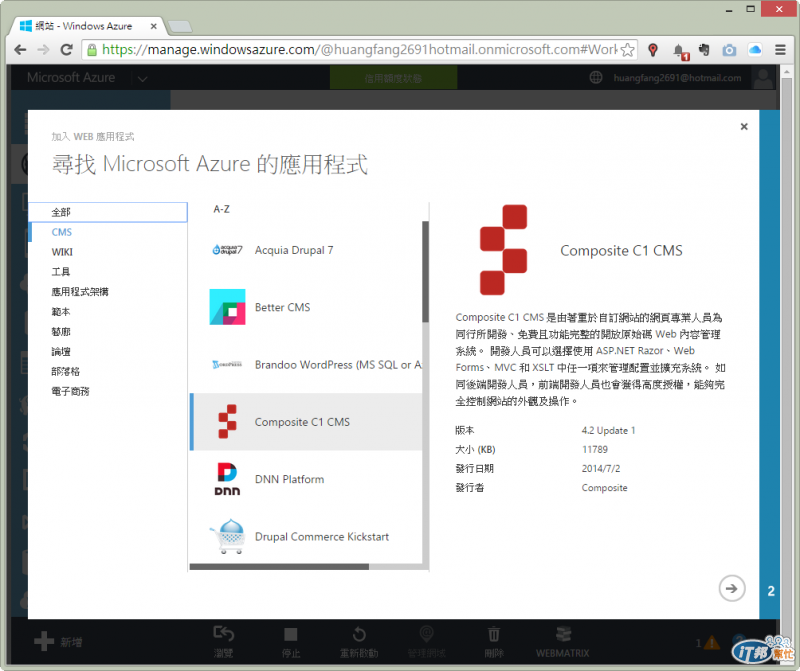Click the Drupal Commerce Kickstart cart logo
Screen dimensions: 800x671
point(228,536)
